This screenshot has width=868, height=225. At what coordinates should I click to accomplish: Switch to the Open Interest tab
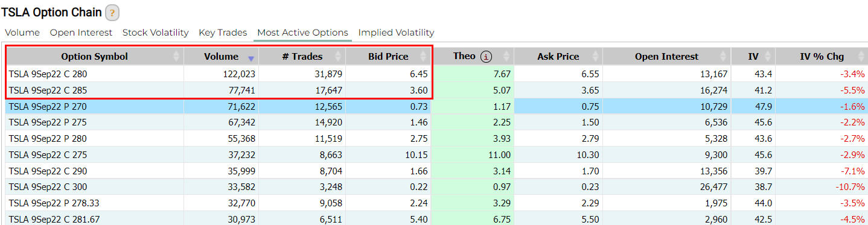[81, 33]
